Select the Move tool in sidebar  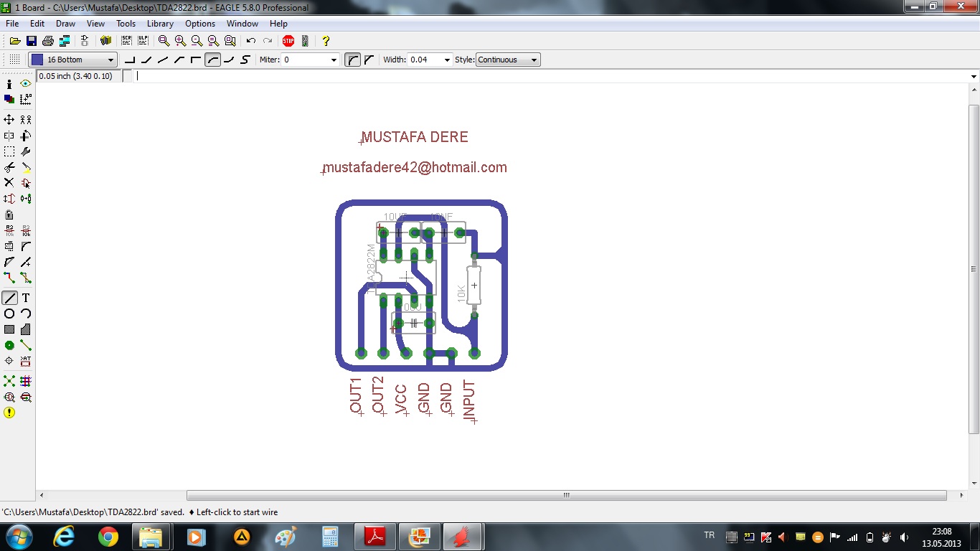click(x=9, y=120)
